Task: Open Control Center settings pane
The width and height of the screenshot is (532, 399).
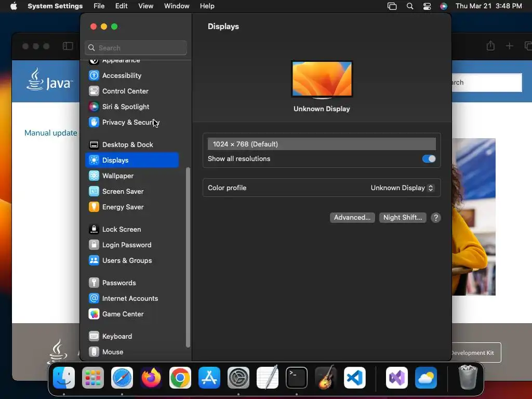Action: tap(132, 91)
